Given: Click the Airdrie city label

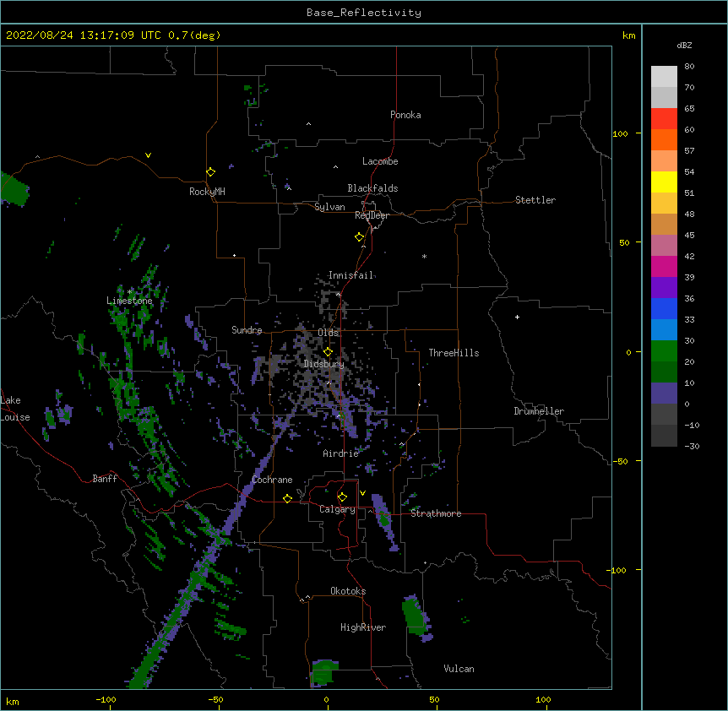Looking at the screenshot, I should point(341,453).
